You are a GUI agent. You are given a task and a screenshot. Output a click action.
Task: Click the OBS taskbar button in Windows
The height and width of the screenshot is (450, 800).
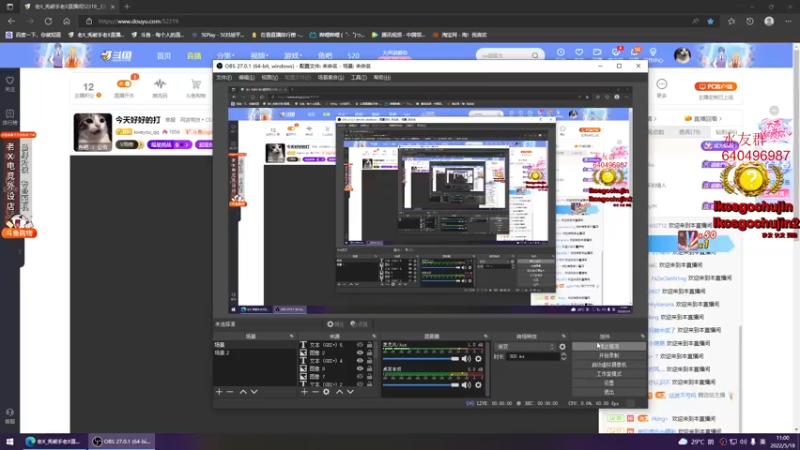coord(121,441)
